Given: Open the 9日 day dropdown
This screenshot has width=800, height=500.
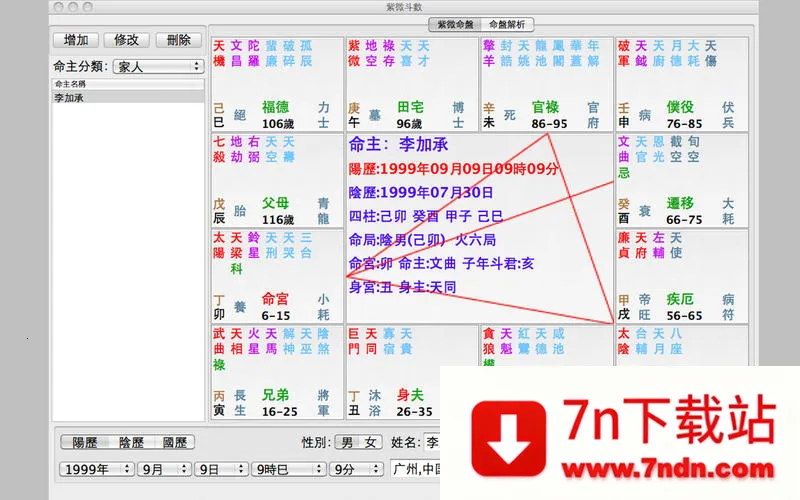Looking at the screenshot, I should point(221,468).
